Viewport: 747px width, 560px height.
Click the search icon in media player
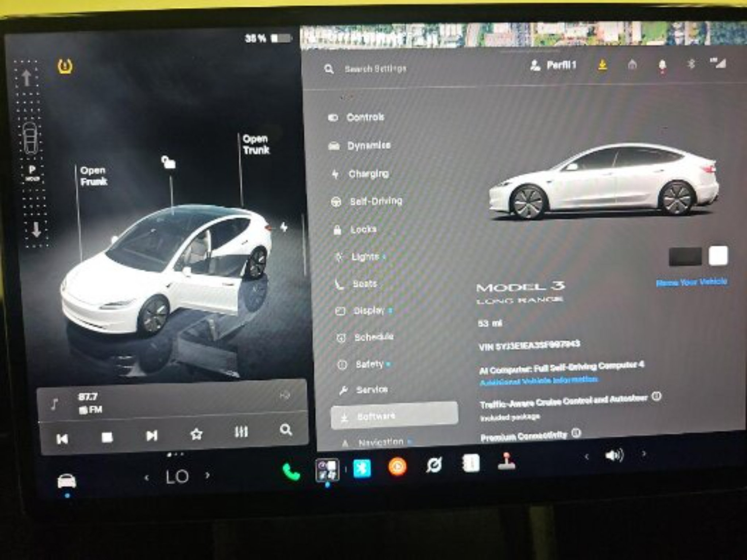(286, 430)
